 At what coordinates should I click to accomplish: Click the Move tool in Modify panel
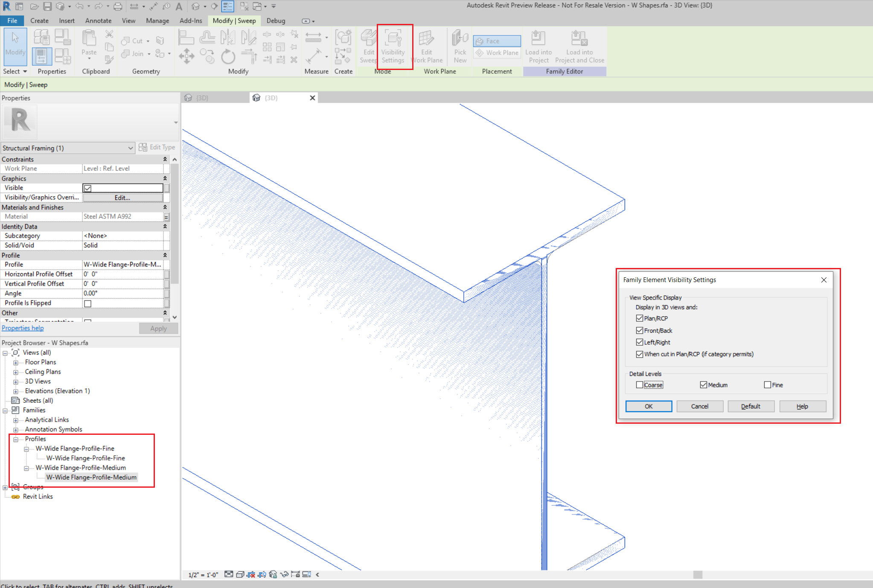click(186, 56)
